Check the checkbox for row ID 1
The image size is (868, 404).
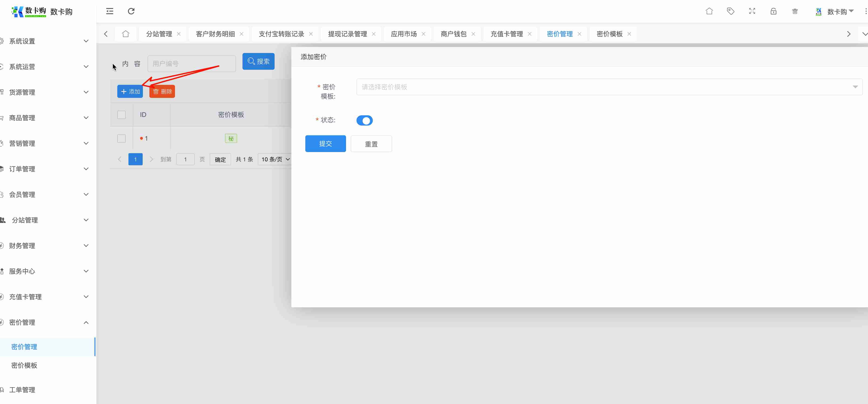pos(121,138)
